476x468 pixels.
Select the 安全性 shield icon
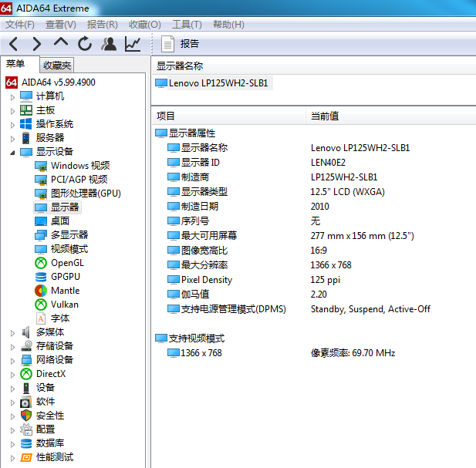(26, 416)
